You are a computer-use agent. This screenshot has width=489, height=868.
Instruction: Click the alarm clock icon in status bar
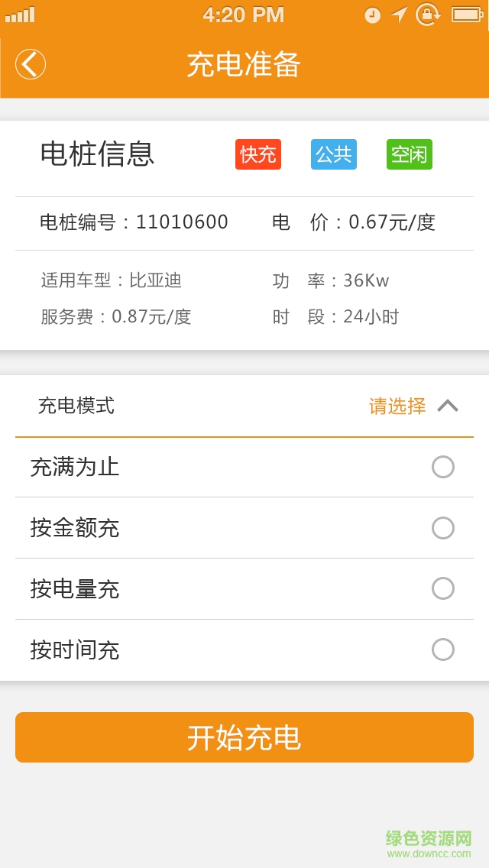372,14
